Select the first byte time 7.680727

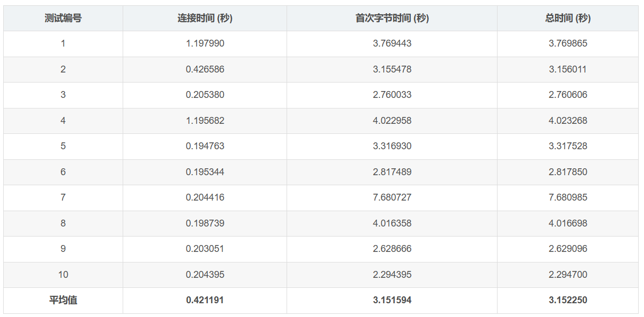(392, 197)
